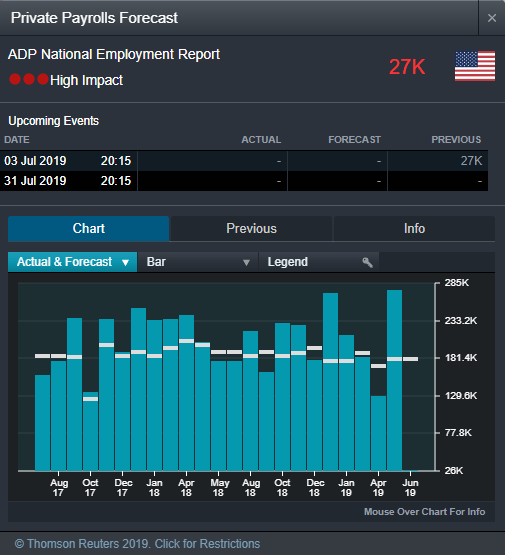Open Thomson Reuters Click for Restrictions link
505x555 pixels.
click(137, 544)
